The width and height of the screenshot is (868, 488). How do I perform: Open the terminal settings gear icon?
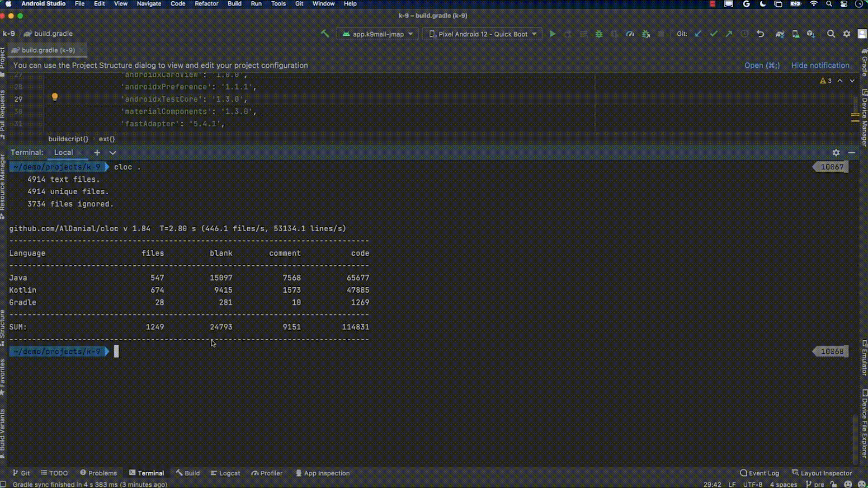point(837,152)
